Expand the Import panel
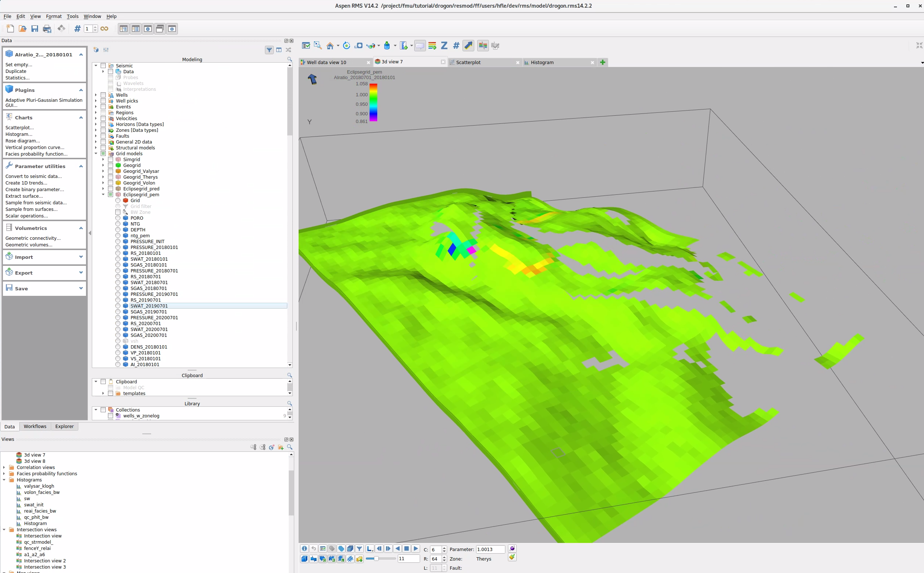924x573 pixels. [81, 257]
